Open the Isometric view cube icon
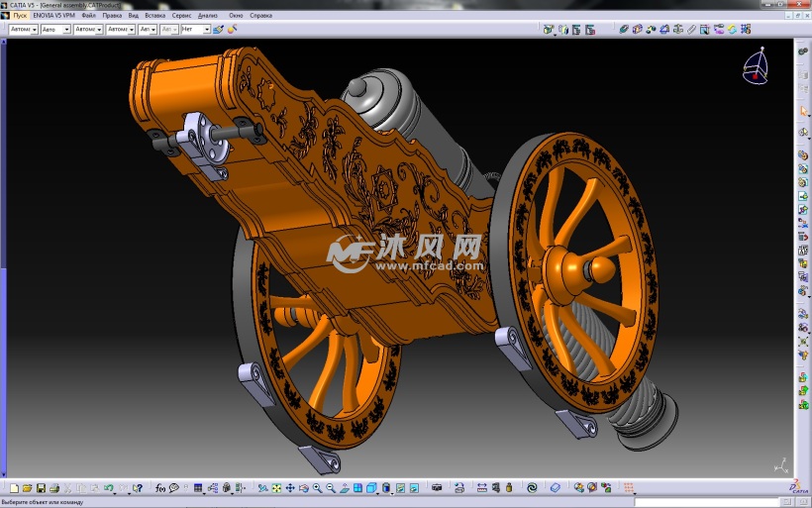 click(x=371, y=488)
